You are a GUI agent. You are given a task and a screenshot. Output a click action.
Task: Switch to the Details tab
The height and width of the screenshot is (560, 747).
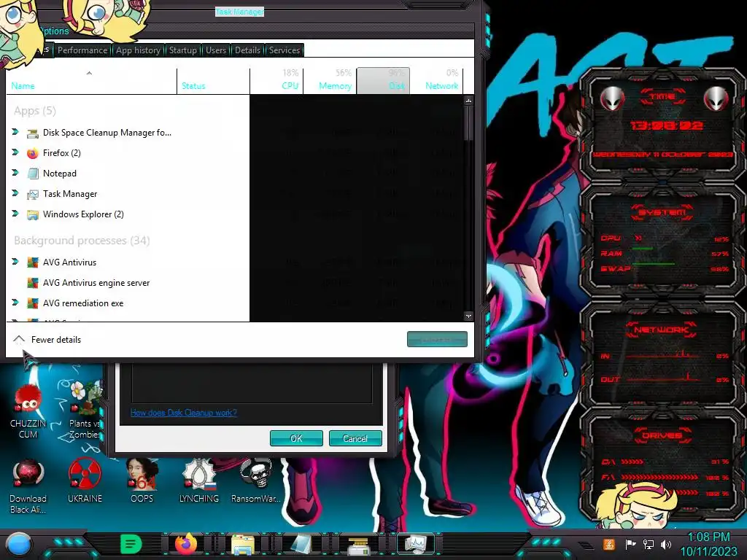248,50
